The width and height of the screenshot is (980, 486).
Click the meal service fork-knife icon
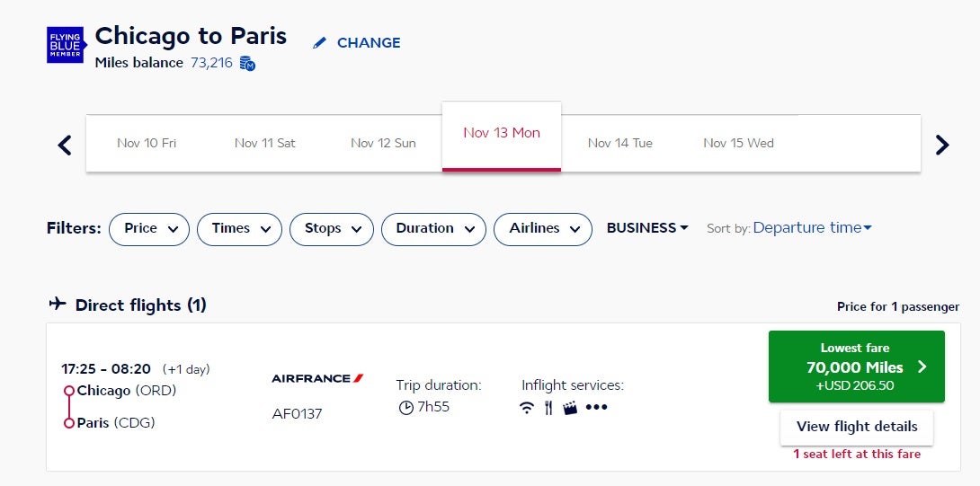coord(548,408)
